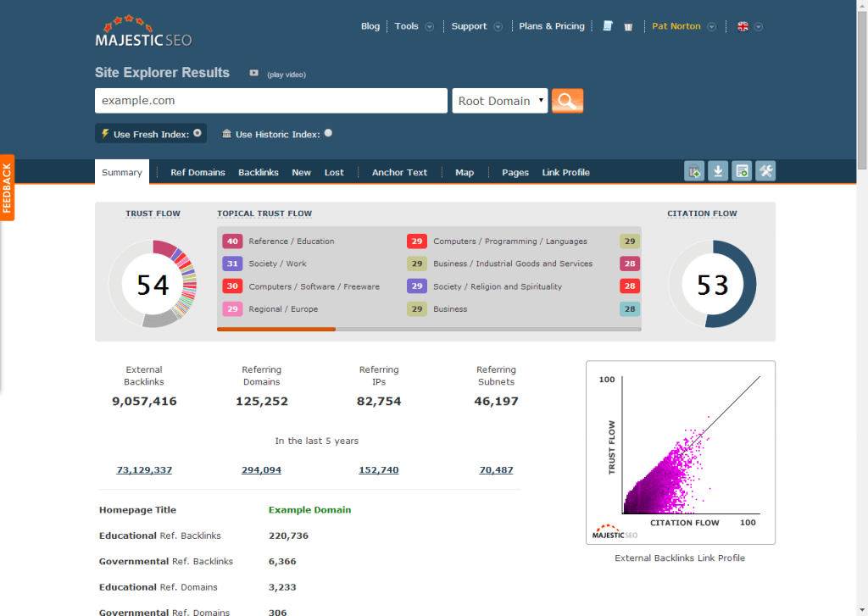Switch to the Backlinks tab
The height and width of the screenshot is (616, 868).
click(x=259, y=172)
